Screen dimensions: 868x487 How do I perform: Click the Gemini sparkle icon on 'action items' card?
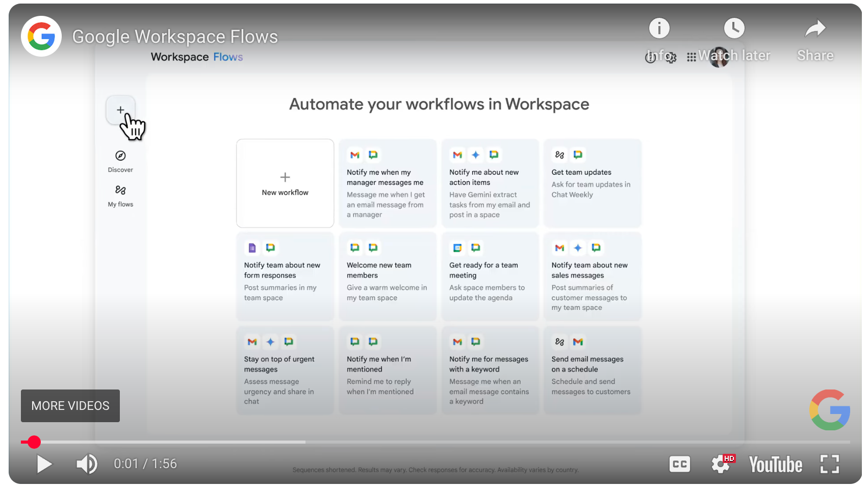click(475, 155)
